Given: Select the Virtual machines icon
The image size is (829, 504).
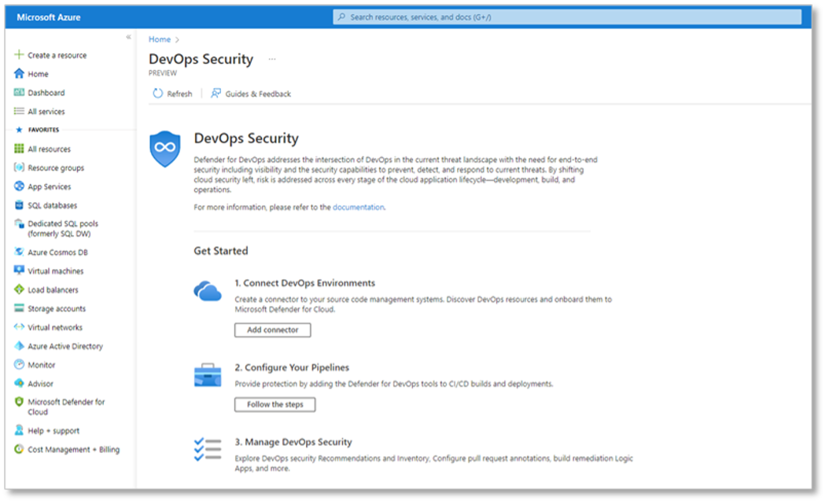Looking at the screenshot, I should point(20,270).
